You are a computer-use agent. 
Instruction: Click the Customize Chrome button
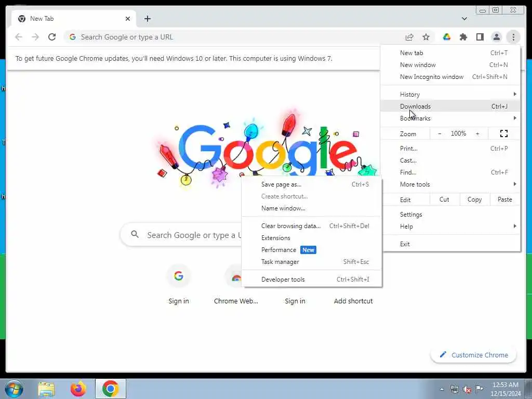(474, 355)
